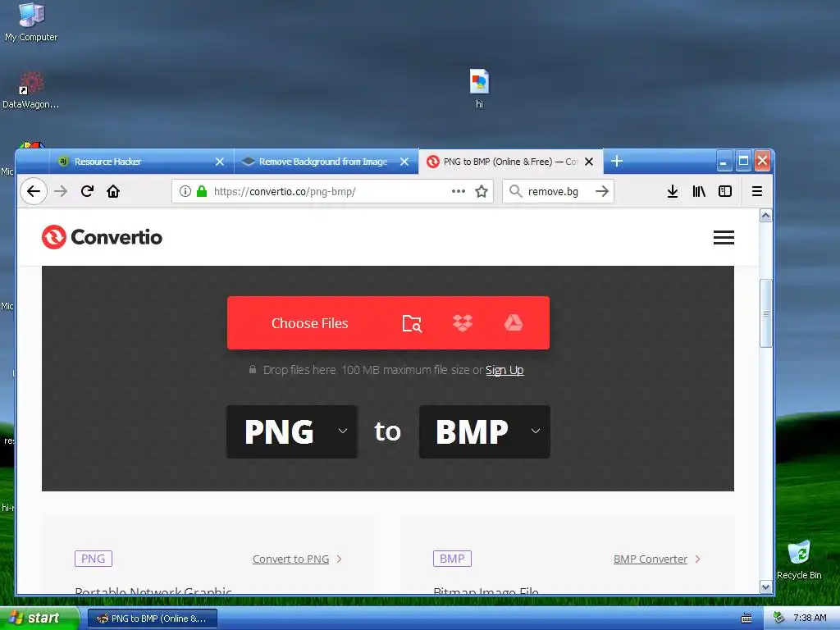Go back with the browser back arrow

(x=34, y=191)
